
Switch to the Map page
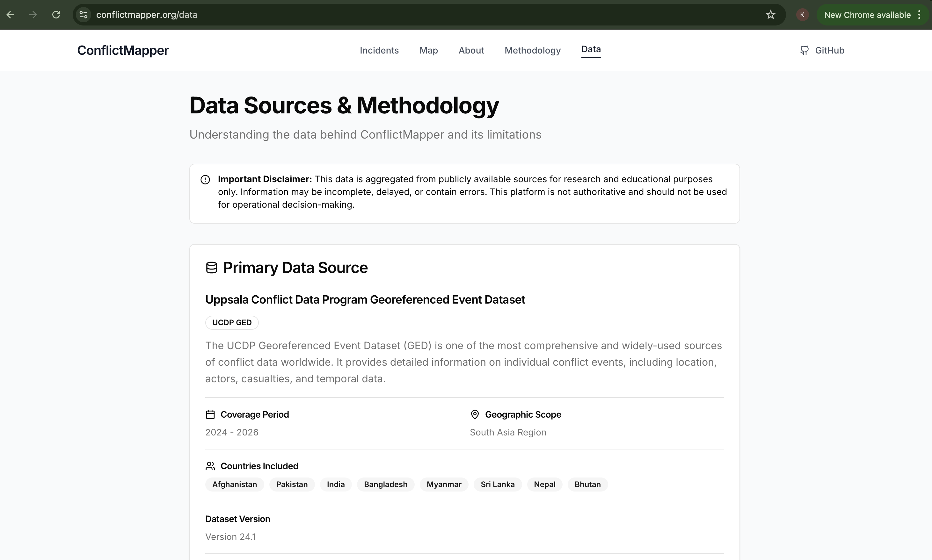pyautogui.click(x=428, y=51)
